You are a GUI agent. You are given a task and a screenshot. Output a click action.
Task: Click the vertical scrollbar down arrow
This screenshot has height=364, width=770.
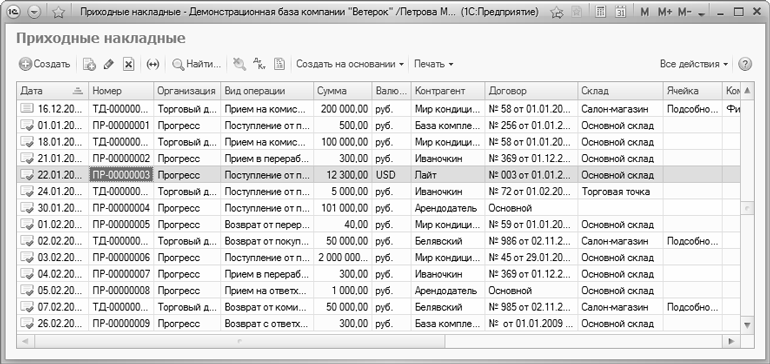point(747,325)
